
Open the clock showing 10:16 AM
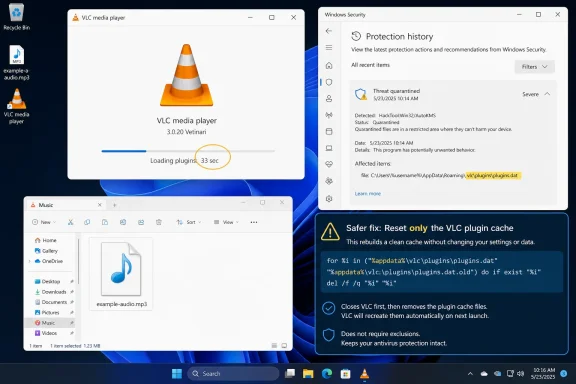tap(544, 373)
